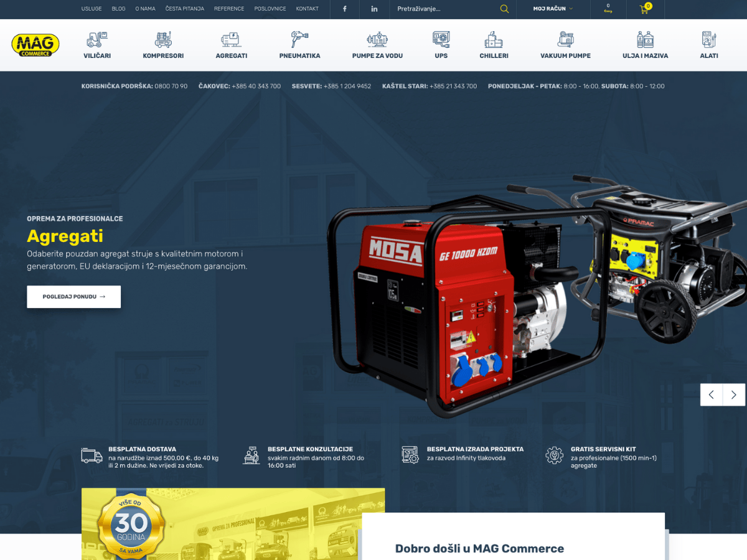The width and height of the screenshot is (747, 560).
Task: Click the POGLEDAJ PONUDU button
Action: 73,297
